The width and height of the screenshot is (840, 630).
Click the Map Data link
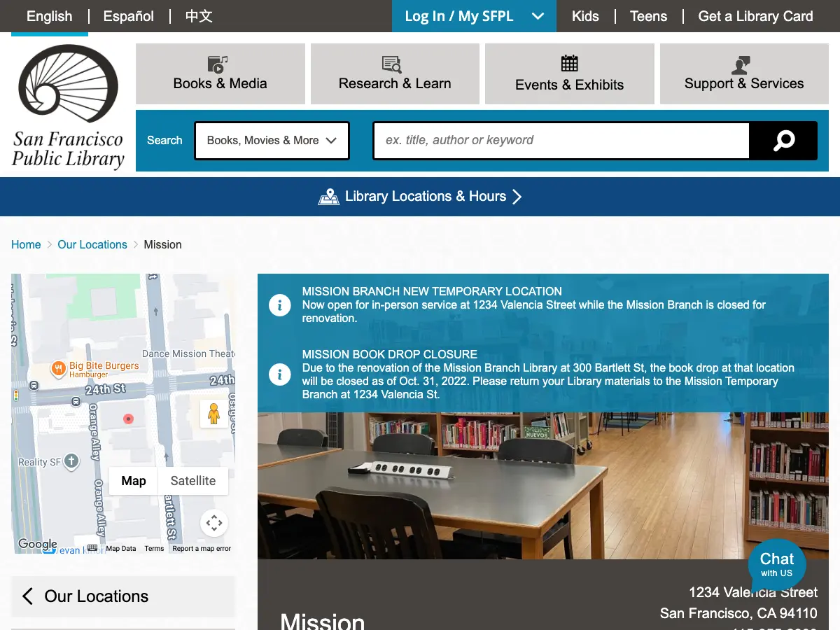pyautogui.click(x=121, y=549)
